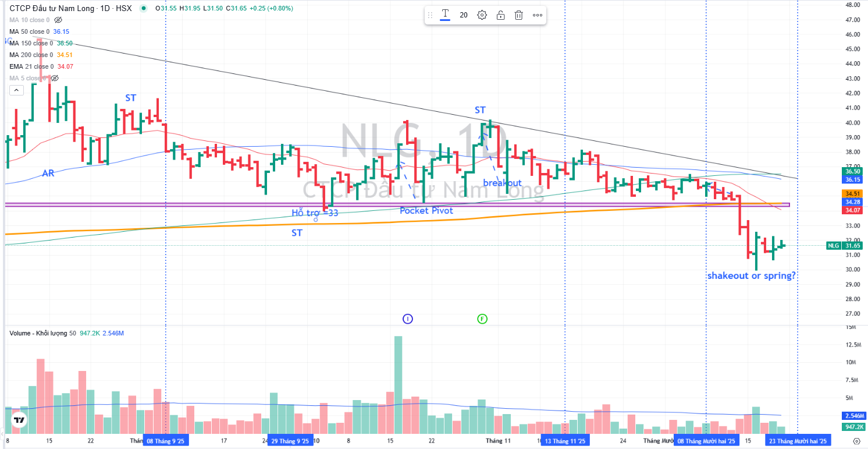868x449 pixels.
Task: Grab the floating toolbar drag handle
Action: [431, 15]
